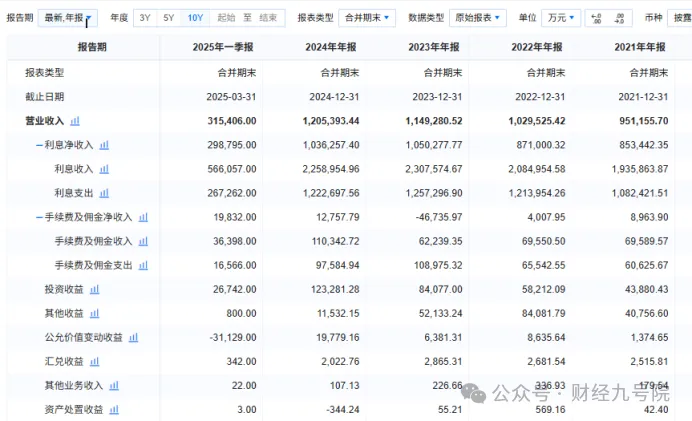Image resolution: width=692 pixels, height=421 pixels.
Task: Collapse the 手续费及佣金净收入 group
Action: [39, 217]
